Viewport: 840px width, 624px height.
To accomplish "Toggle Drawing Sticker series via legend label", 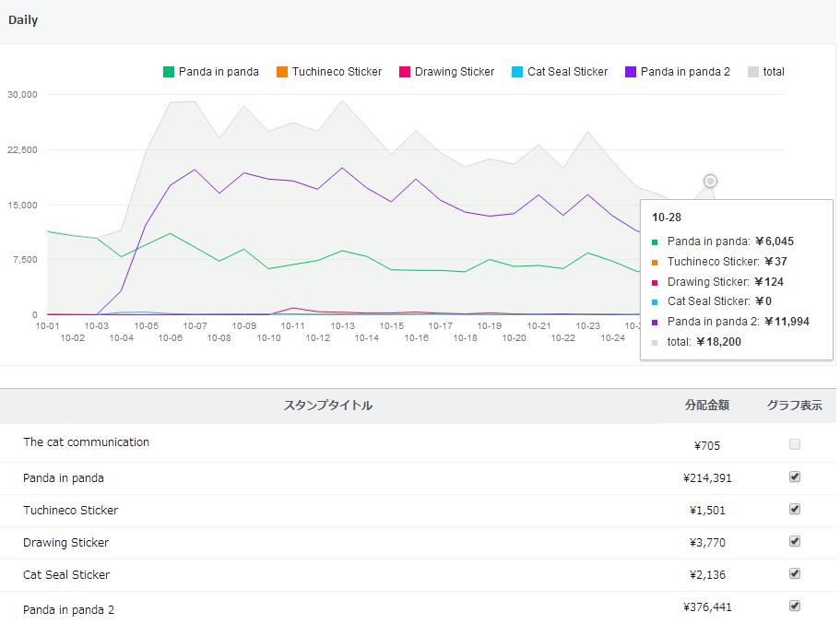I will click(455, 72).
